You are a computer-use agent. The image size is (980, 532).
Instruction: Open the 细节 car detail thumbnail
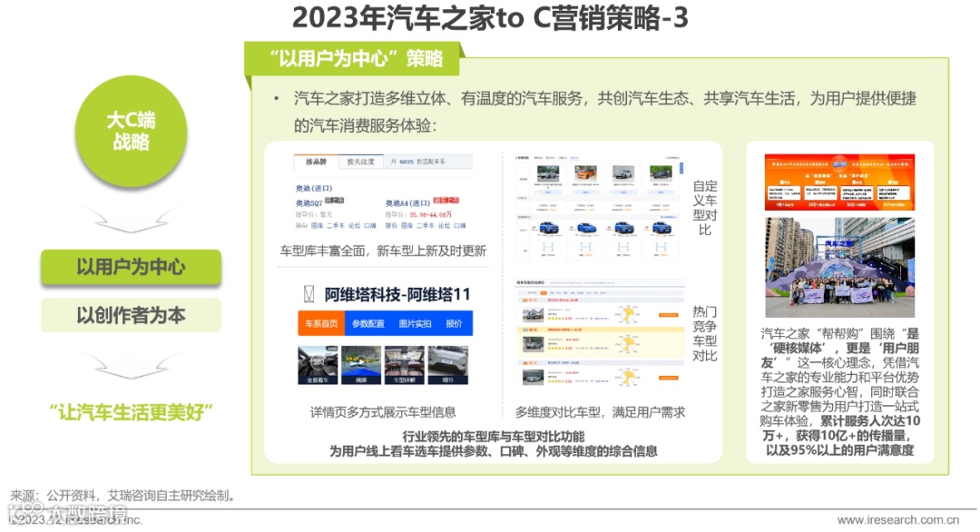tap(447, 364)
